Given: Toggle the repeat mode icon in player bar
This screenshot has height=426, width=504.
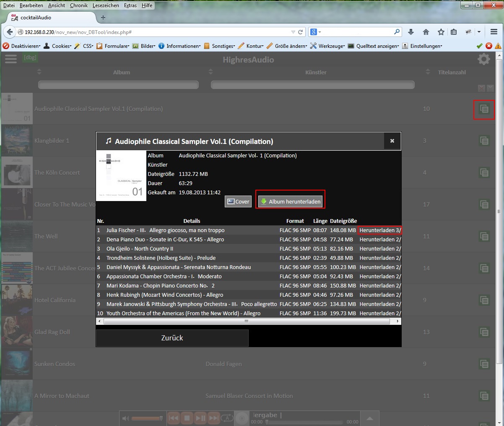Looking at the screenshot, I should point(227,418).
